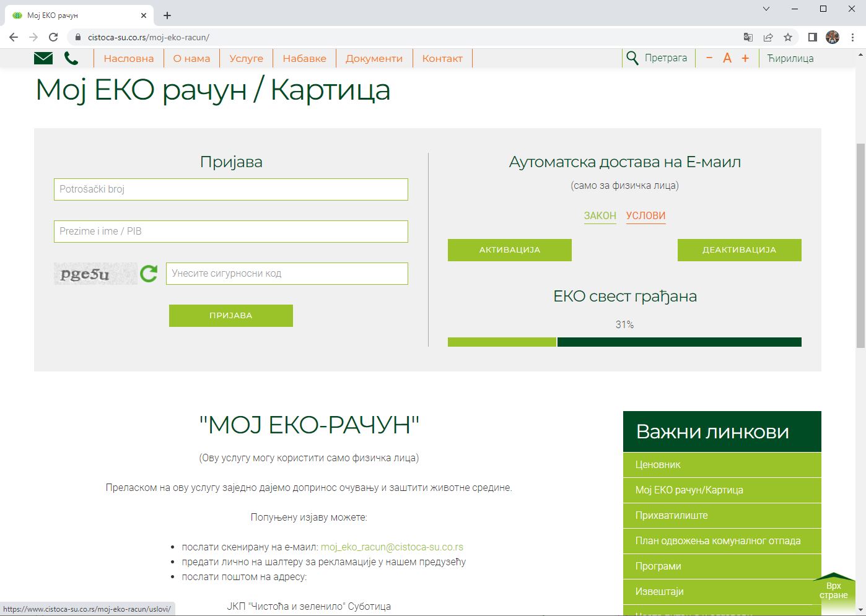The width and height of the screenshot is (866, 616).
Task: Switch script to Ћирилица
Action: click(790, 58)
